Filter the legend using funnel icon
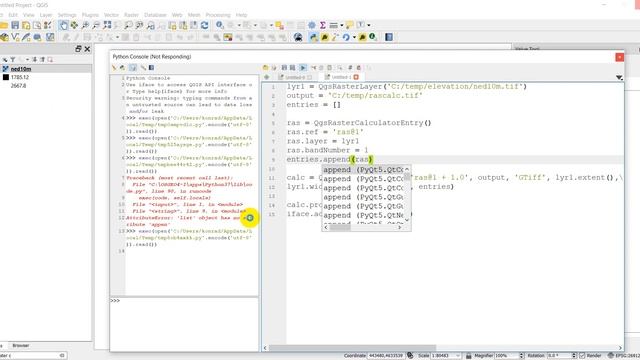This screenshot has height=360, width=640. [x=13, y=60]
